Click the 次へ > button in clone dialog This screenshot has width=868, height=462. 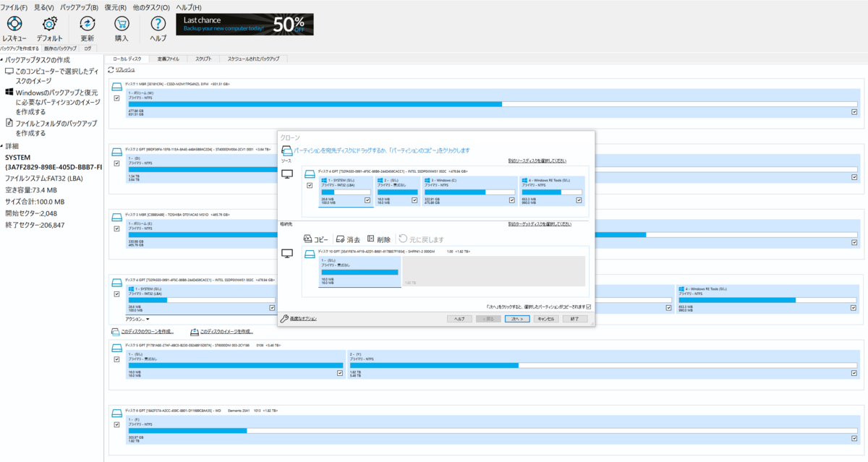pyautogui.click(x=517, y=318)
